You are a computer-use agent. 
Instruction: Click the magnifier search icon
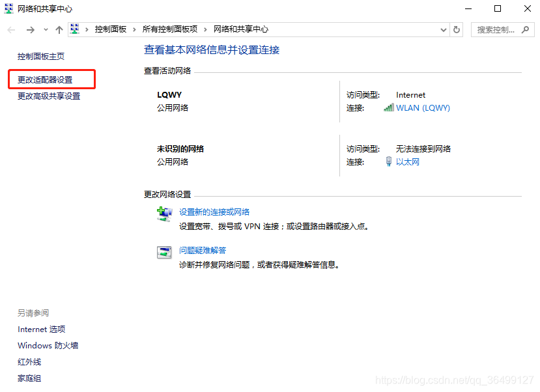coord(525,29)
